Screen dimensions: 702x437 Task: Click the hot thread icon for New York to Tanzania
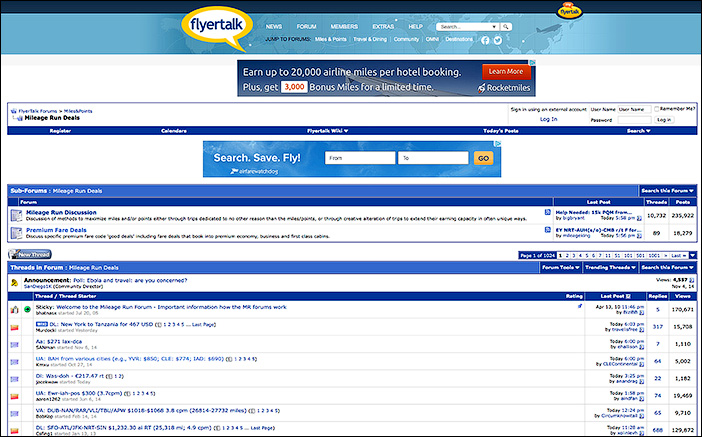point(14,327)
